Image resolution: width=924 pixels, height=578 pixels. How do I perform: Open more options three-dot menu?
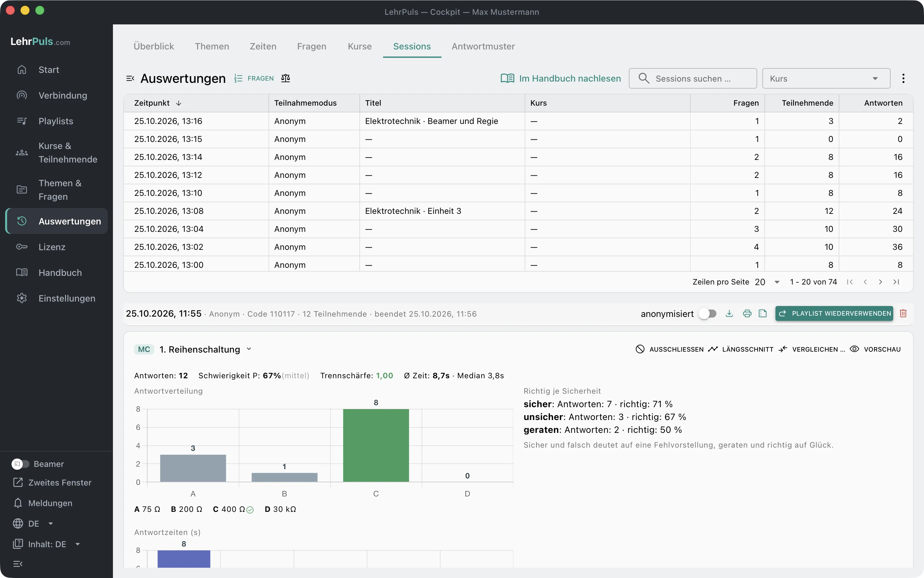coord(903,78)
